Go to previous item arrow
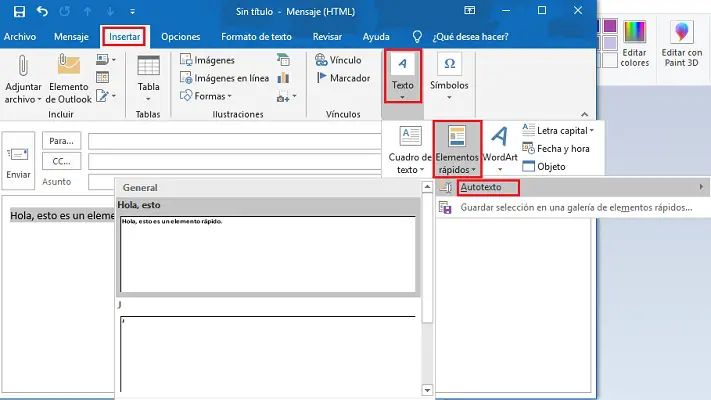The height and width of the screenshot is (400, 711). pos(87,12)
